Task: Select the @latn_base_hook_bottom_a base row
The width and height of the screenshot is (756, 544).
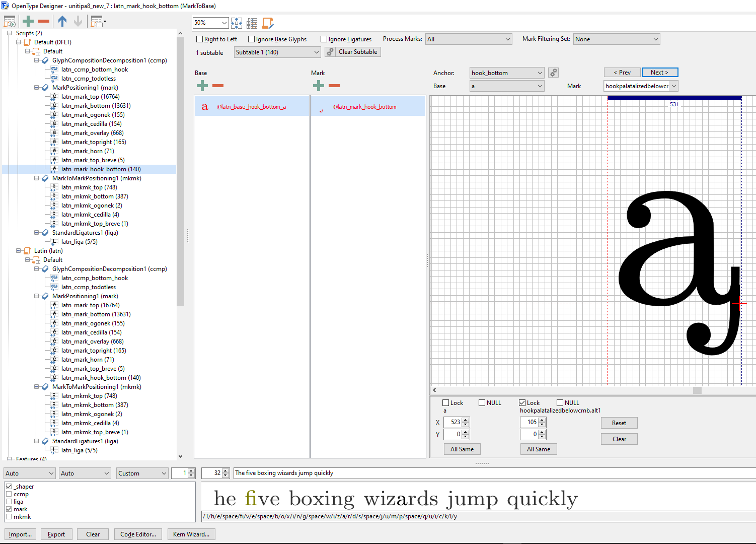Action: click(252, 106)
